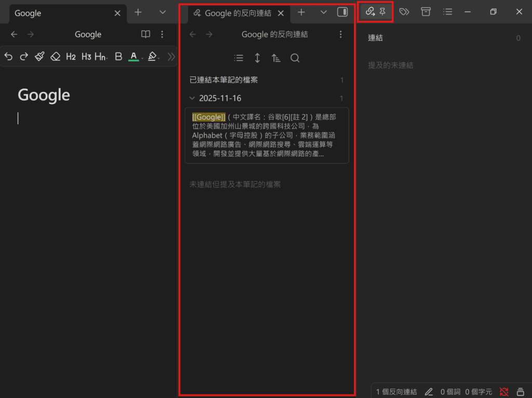
Task: Toggle bold formatting
Action: pyautogui.click(x=118, y=57)
